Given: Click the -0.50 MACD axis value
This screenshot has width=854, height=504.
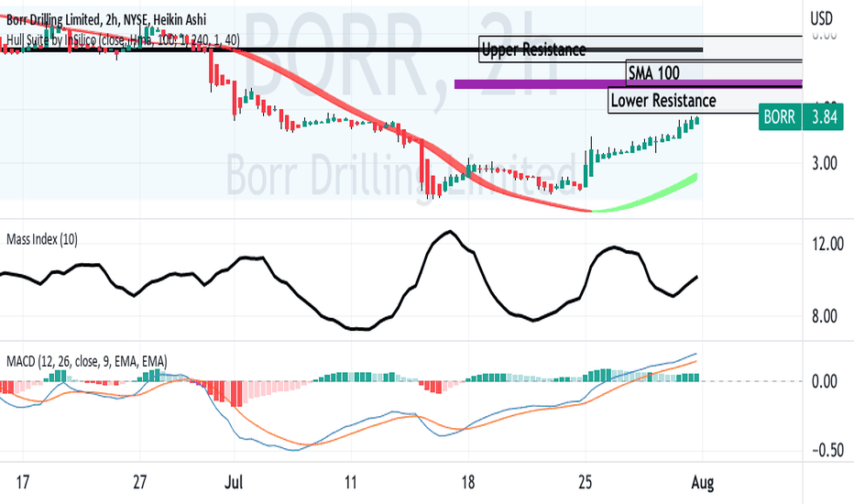Looking at the screenshot, I should (827, 450).
